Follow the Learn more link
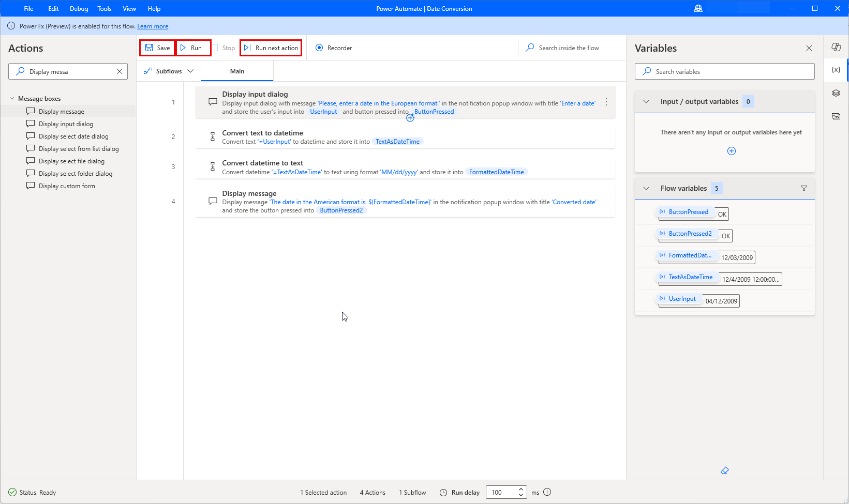The width and height of the screenshot is (849, 504). pos(153,26)
